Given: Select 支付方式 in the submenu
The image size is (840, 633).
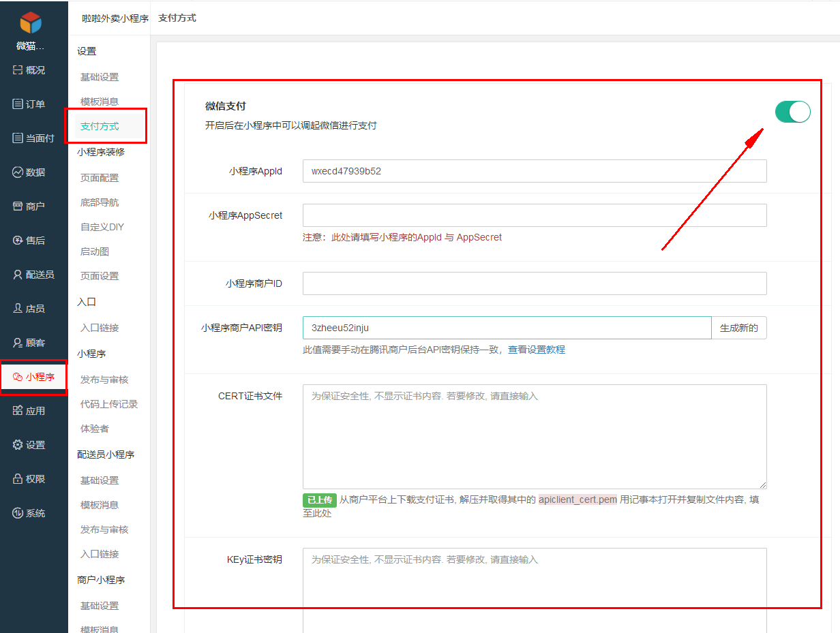Looking at the screenshot, I should (x=100, y=126).
